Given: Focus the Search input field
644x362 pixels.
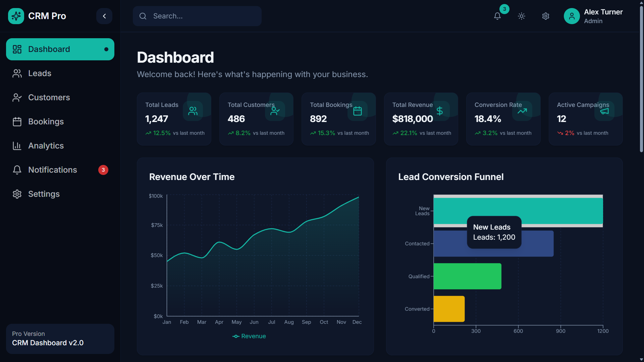Looking at the screenshot, I should [x=197, y=16].
